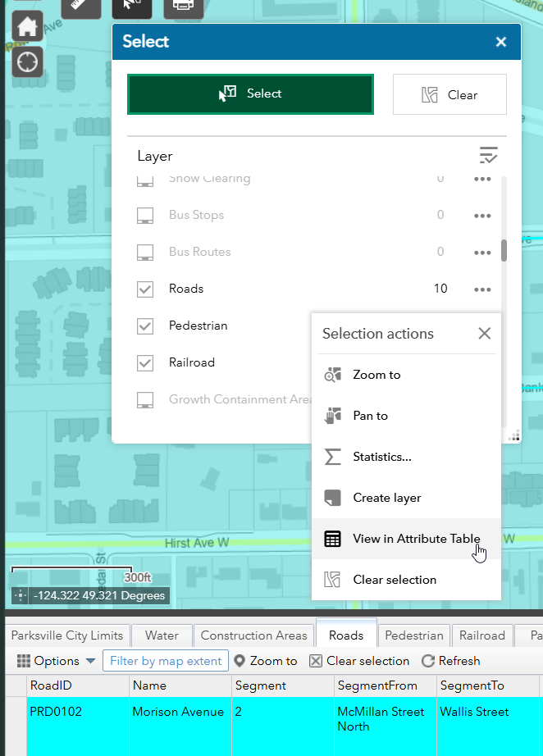Choose Pan to in Selection actions
This screenshot has height=756, width=543.
pos(407,416)
